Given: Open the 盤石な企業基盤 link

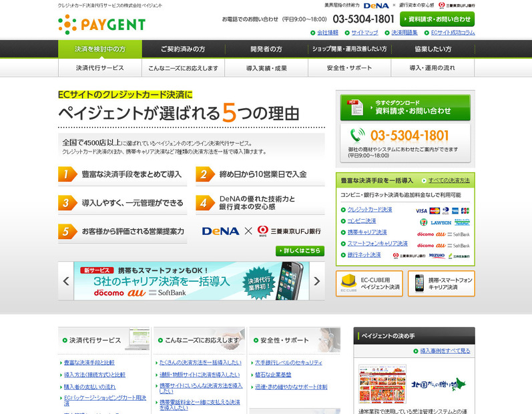Looking at the screenshot, I should pos(273,375).
